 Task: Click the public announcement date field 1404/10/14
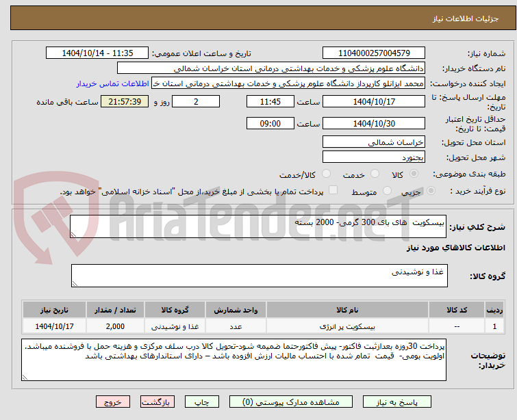tap(97, 53)
